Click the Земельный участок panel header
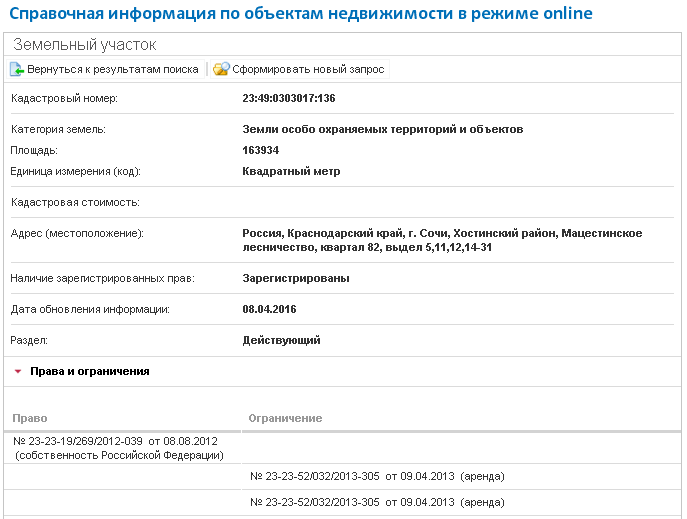This screenshot has width=687, height=519. point(84,45)
